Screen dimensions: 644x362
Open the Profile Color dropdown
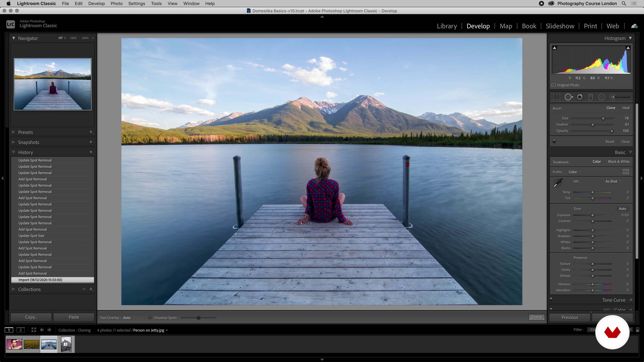tap(575, 172)
